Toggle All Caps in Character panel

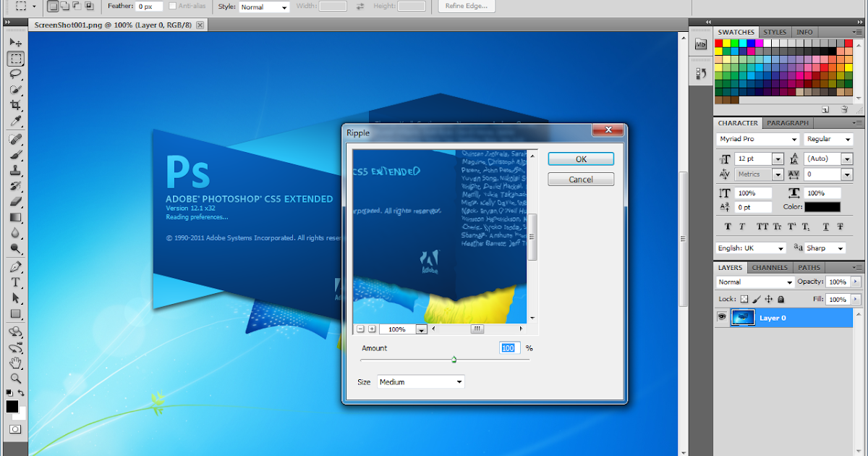pos(762,227)
